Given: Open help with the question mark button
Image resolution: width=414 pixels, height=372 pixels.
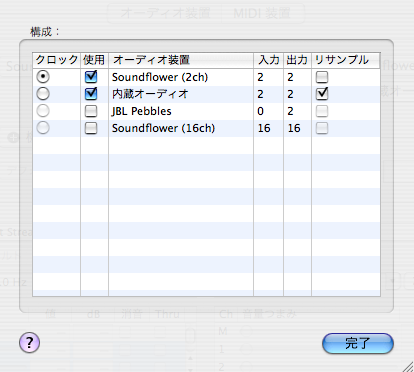Looking at the screenshot, I should coord(29,342).
